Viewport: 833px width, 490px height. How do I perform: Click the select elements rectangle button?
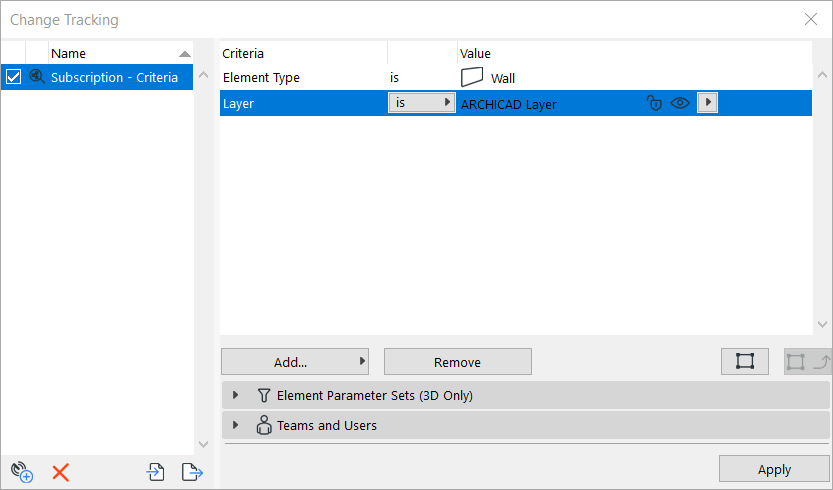pyautogui.click(x=744, y=362)
